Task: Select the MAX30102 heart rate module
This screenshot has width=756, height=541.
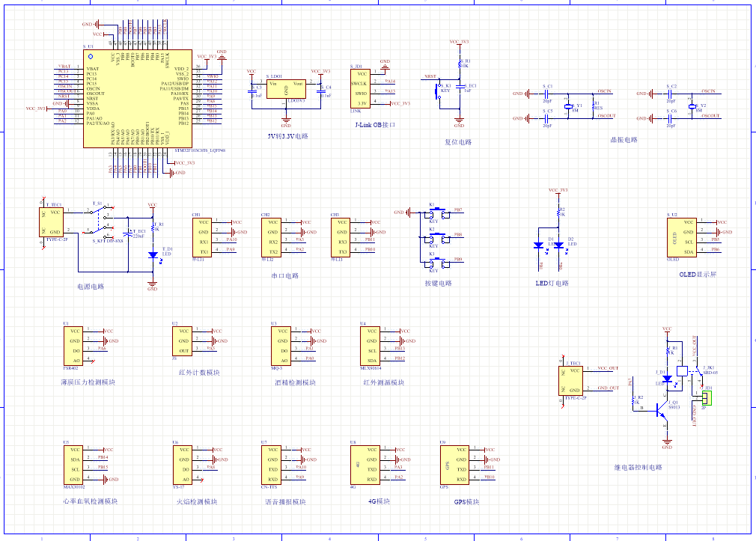Action: click(x=75, y=465)
